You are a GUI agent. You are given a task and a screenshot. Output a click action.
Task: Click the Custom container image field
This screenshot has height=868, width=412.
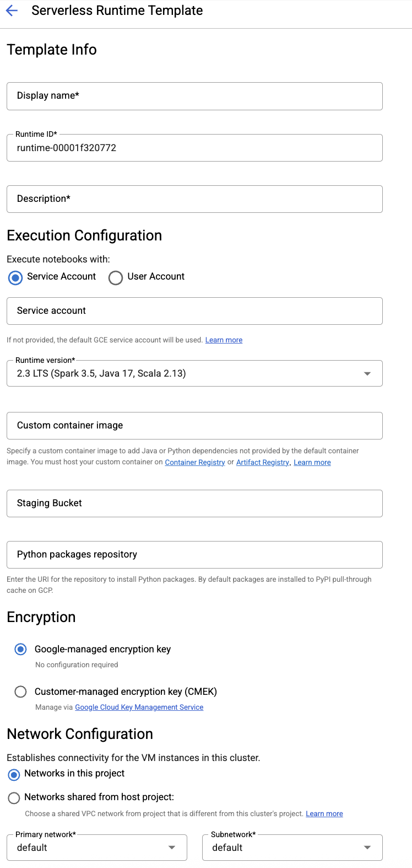194,426
